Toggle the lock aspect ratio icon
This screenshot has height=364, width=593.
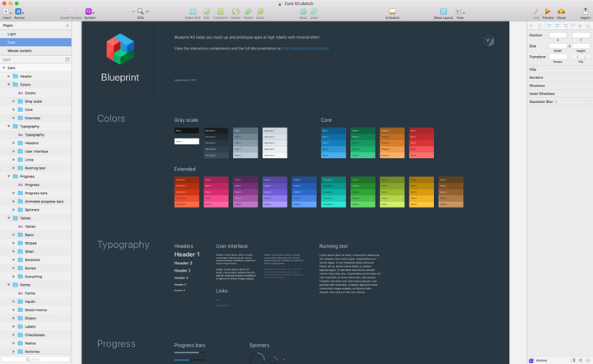[x=569, y=46]
